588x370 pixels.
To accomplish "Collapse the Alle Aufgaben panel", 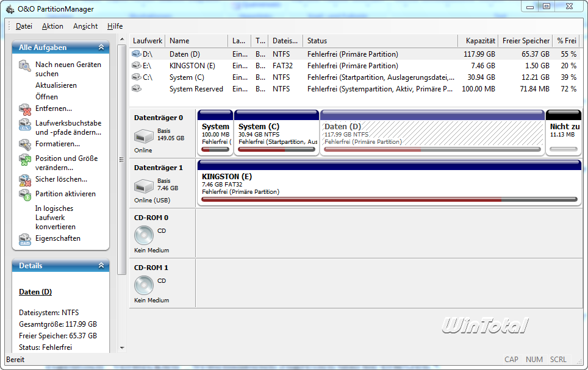I will [x=101, y=47].
